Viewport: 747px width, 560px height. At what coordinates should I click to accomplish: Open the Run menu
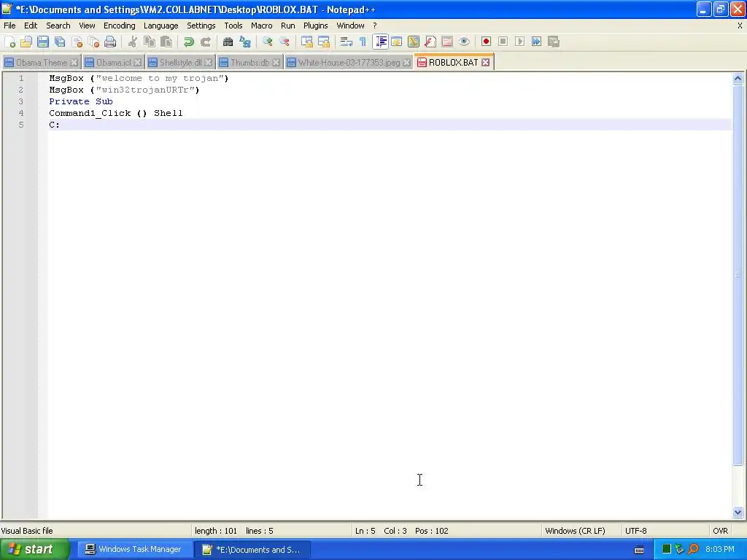[x=287, y=26]
